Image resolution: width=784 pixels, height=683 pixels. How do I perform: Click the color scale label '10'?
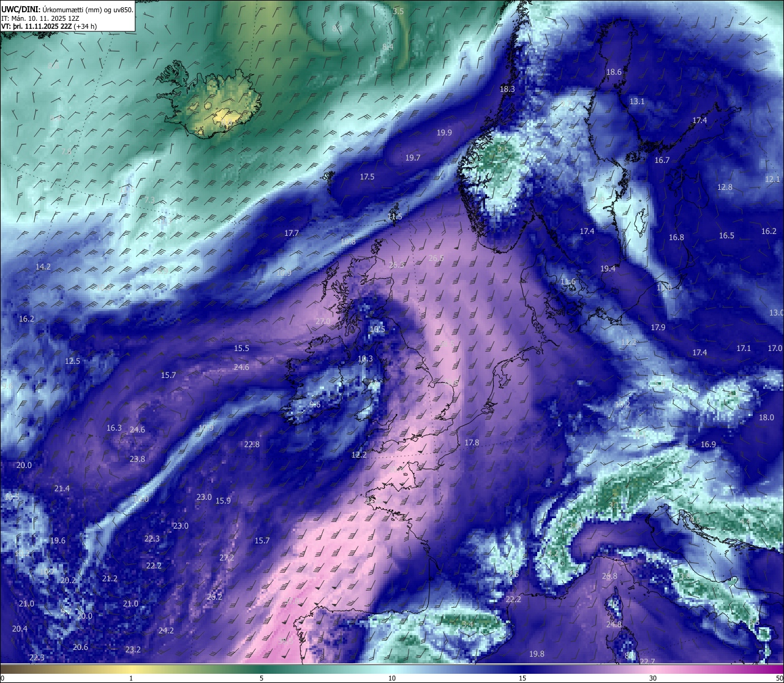tap(392, 678)
